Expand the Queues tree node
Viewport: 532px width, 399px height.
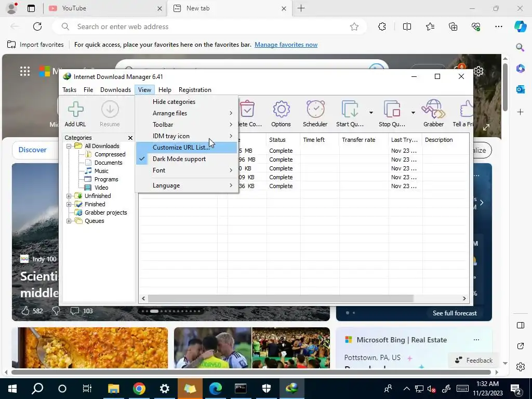tap(69, 221)
